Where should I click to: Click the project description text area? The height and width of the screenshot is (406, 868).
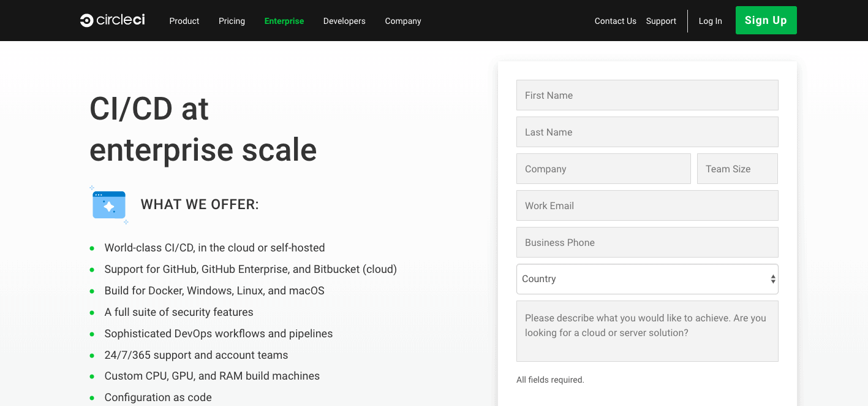pos(647,331)
